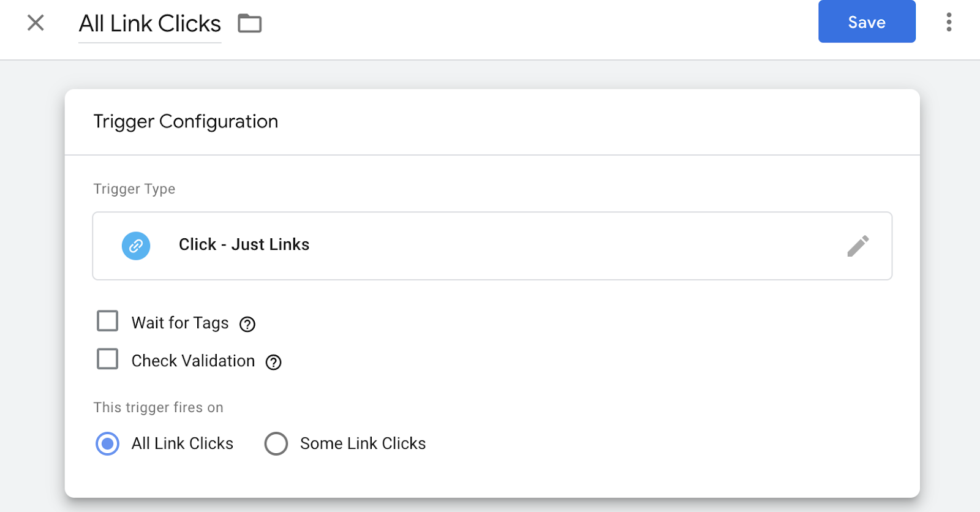The image size is (980, 512).
Task: Click the "Wait for Tags" label text
Action: coord(180,323)
